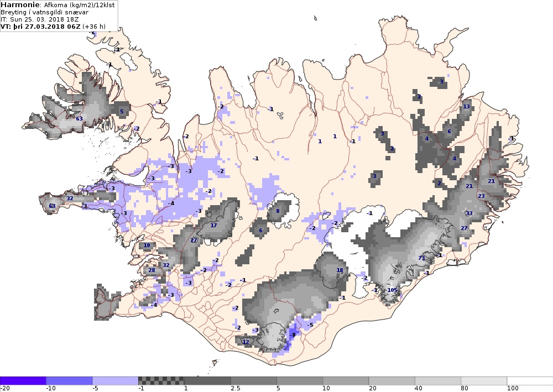Click the init time 'IT: Sun 25. 03. 2018 18Z'
Image resolution: width=553 pixels, height=392 pixels.
click(39, 19)
